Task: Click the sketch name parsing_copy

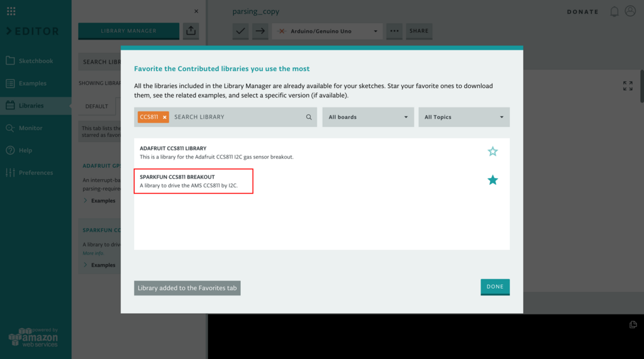Action: click(x=256, y=11)
